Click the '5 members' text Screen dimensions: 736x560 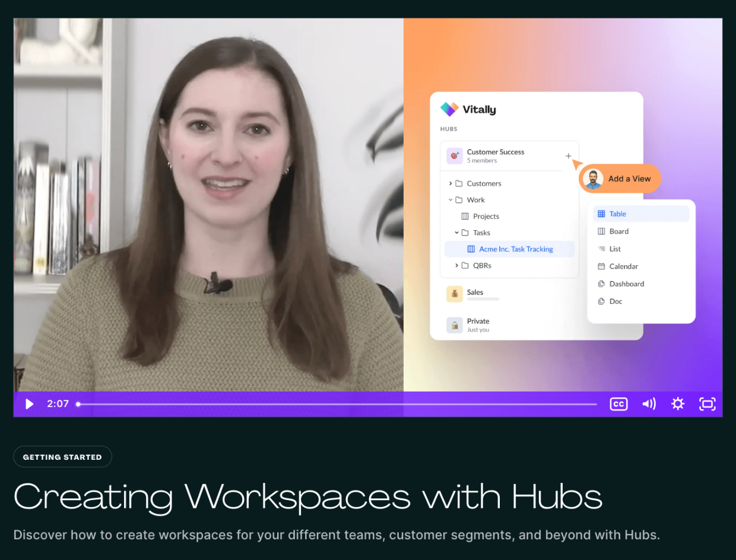point(482,161)
